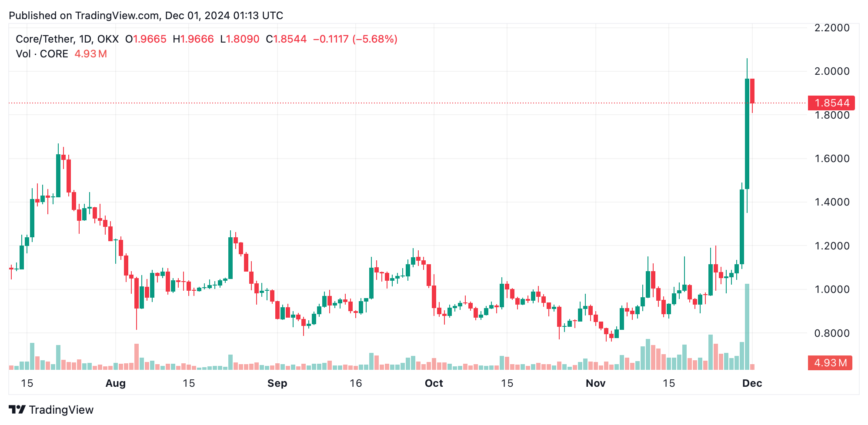Click the latest red candle at chart's right
Viewport: 868px width, 425px height.
(752, 91)
